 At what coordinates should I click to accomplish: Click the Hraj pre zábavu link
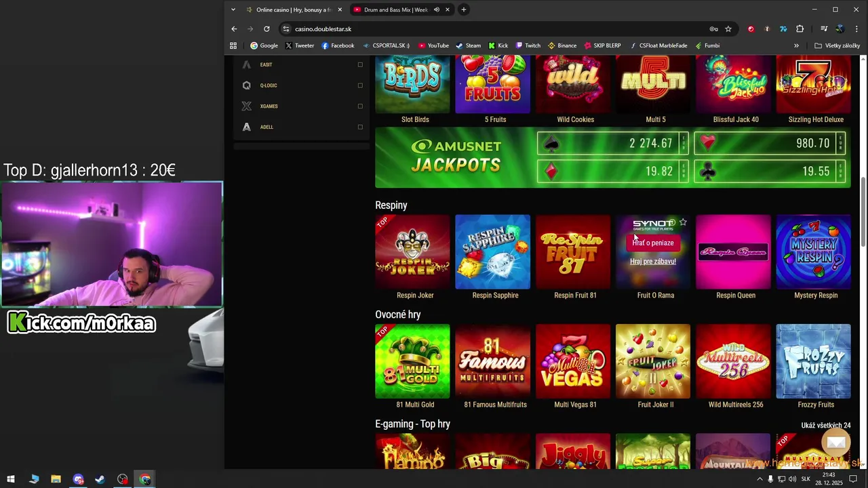point(653,261)
